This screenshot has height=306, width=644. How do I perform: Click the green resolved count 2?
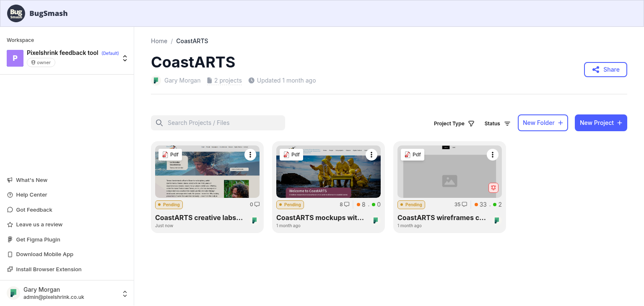(x=497, y=205)
